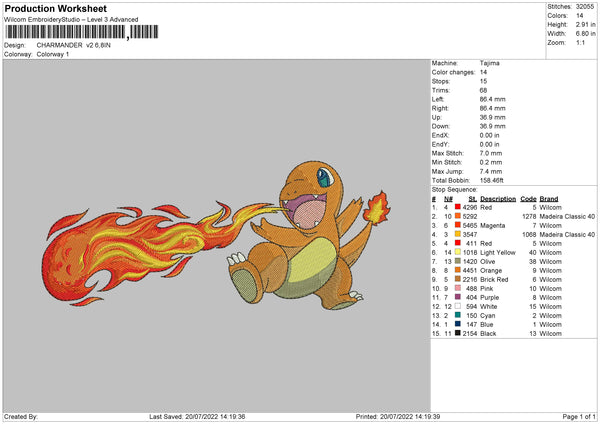This screenshot has height=424, width=600.
Task: Select the 'Left:' measurement label
Action: 438,99
